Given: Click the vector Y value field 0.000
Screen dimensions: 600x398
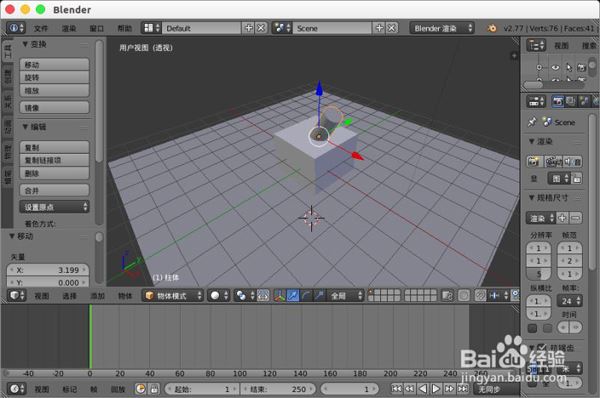Looking at the screenshot, I should pos(48,282).
